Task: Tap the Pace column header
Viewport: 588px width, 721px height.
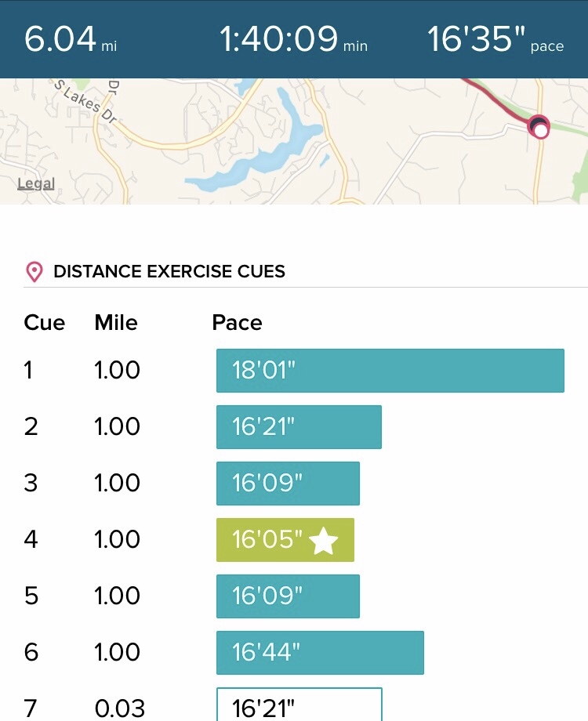Action: pos(237,323)
